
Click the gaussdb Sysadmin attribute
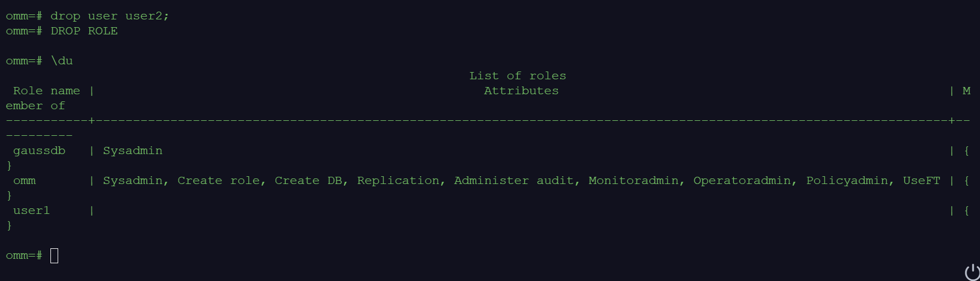pos(132,151)
